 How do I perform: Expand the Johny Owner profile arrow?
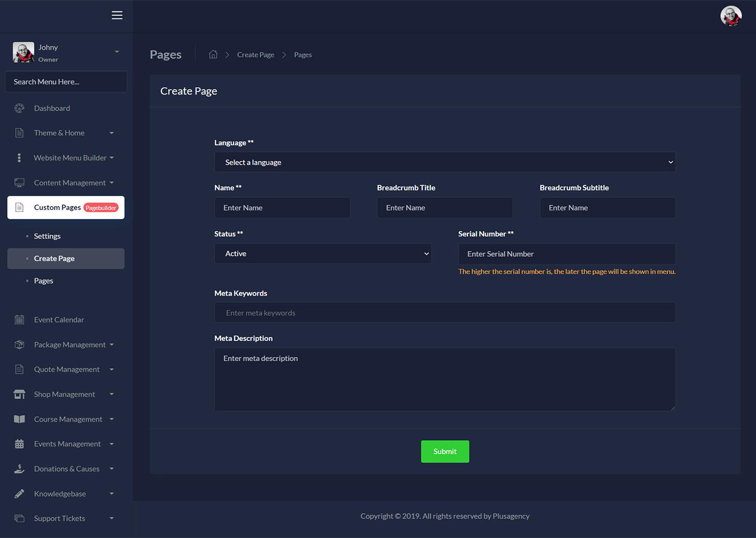coord(117,52)
